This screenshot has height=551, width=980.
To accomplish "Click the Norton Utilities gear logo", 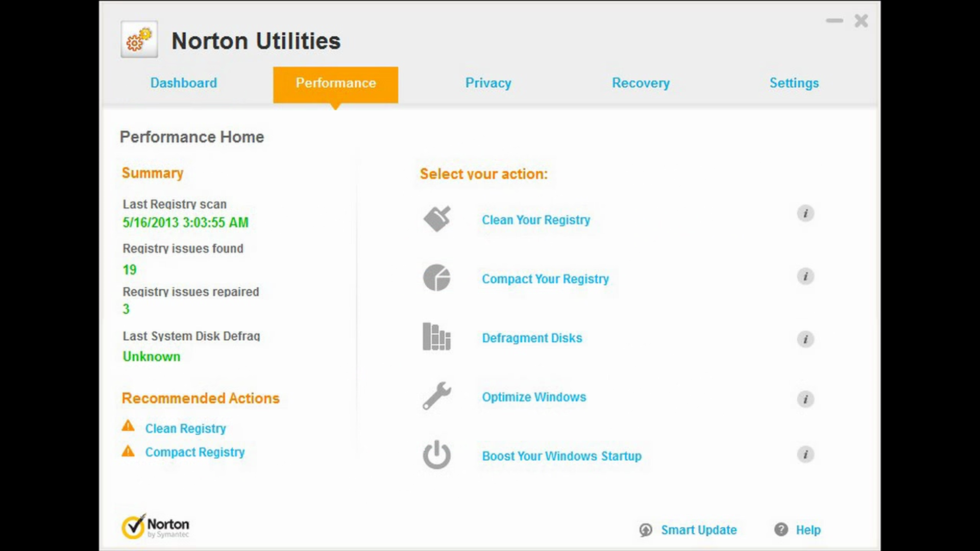I will pos(138,39).
